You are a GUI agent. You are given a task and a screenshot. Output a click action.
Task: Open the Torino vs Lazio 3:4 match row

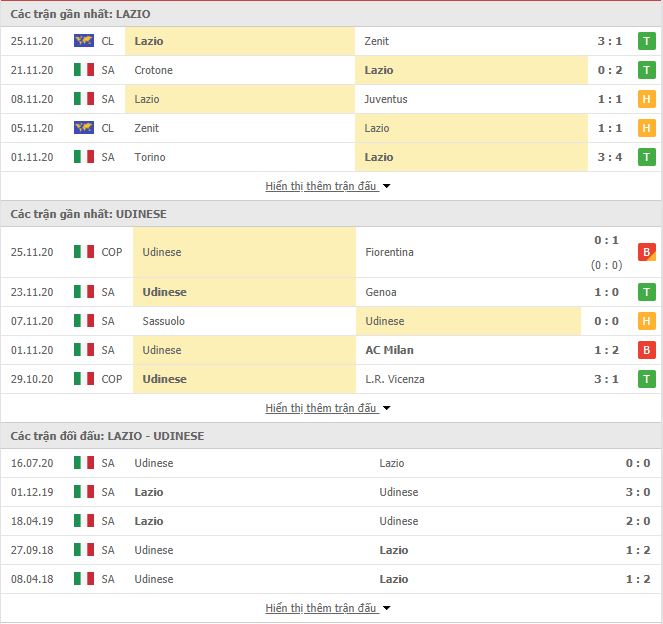click(x=332, y=157)
